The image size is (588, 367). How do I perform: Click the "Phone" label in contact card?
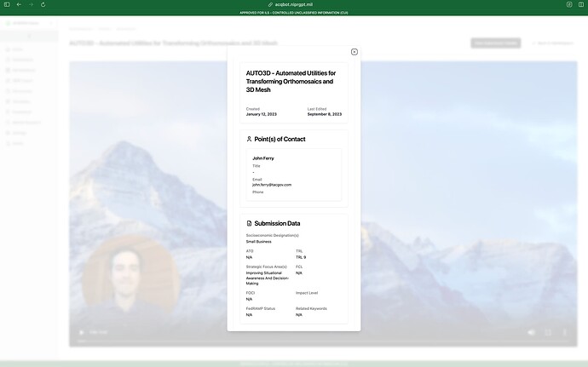[x=258, y=192]
